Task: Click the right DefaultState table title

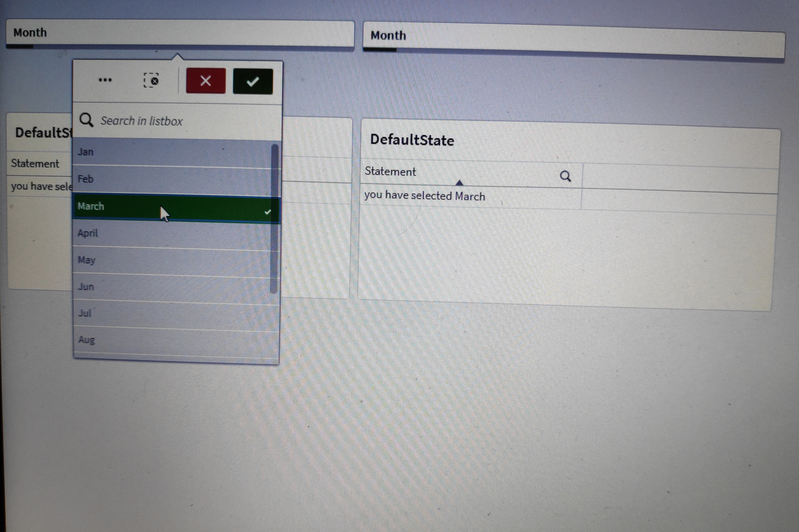Action: tap(412, 140)
